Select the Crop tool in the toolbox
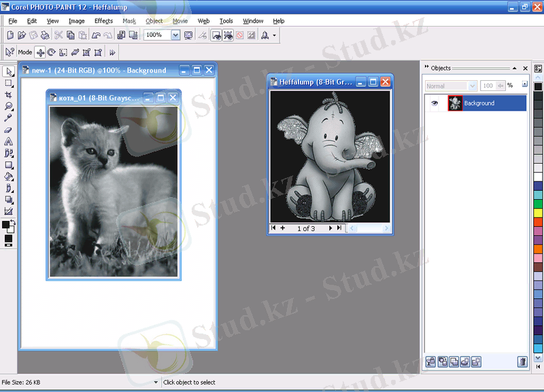The image size is (544, 392). coord(9,95)
